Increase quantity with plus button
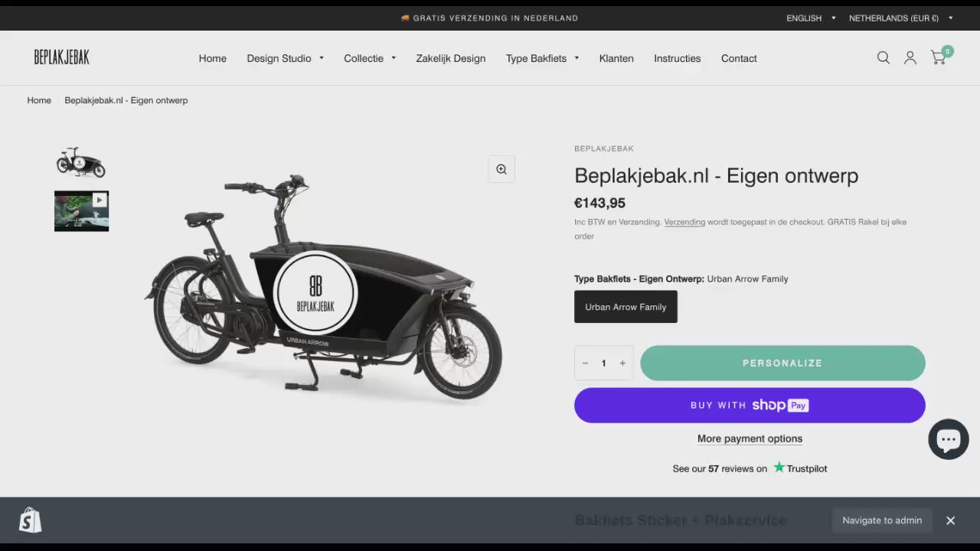Screen dimensions: 980x551 click(622, 364)
